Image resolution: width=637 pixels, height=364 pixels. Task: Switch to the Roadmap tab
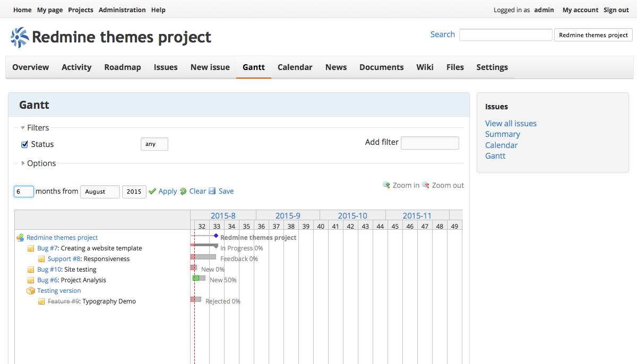pyautogui.click(x=123, y=67)
